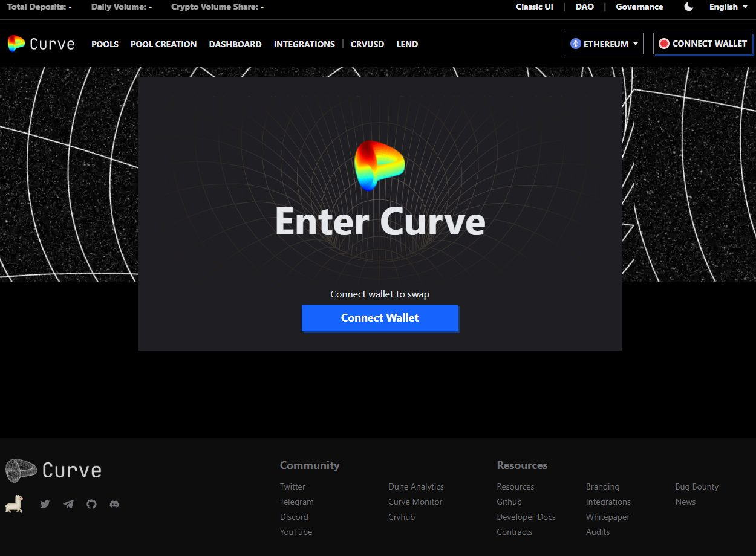This screenshot has width=756, height=556.
Task: Click the rainbow Curve logo in card
Action: coord(379,166)
